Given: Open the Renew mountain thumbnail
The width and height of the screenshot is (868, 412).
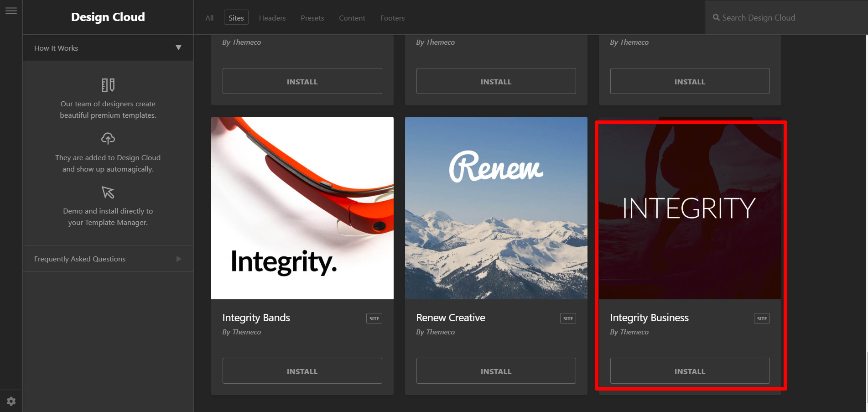Looking at the screenshot, I should pos(496,208).
